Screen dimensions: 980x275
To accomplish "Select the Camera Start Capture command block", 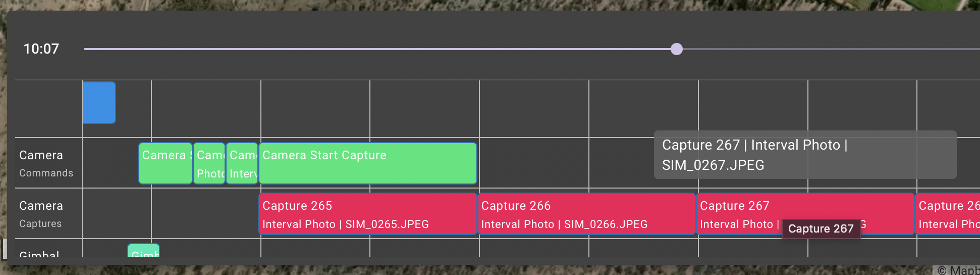I will pyautogui.click(x=368, y=163).
